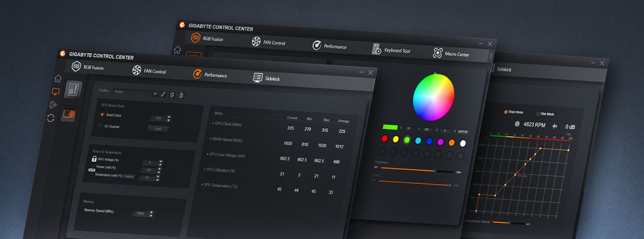644x239 pixels.
Task: Click the Brightness slider handle
Action: (x=435, y=171)
